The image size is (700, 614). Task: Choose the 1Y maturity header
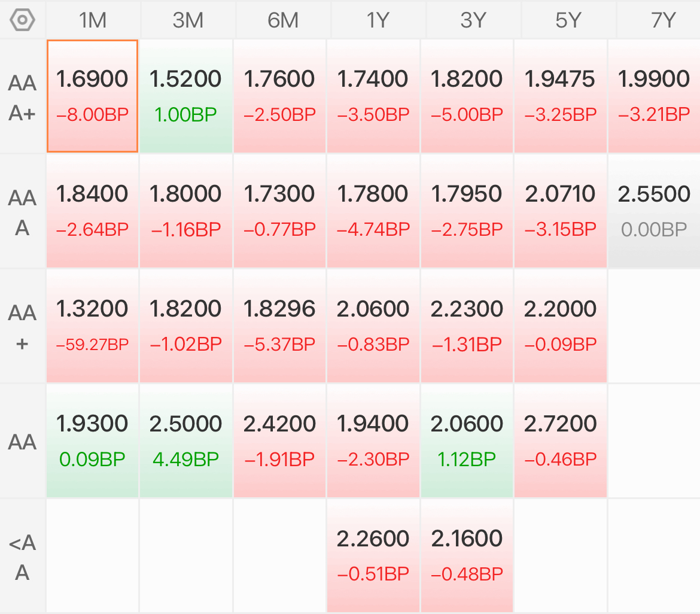point(378,20)
